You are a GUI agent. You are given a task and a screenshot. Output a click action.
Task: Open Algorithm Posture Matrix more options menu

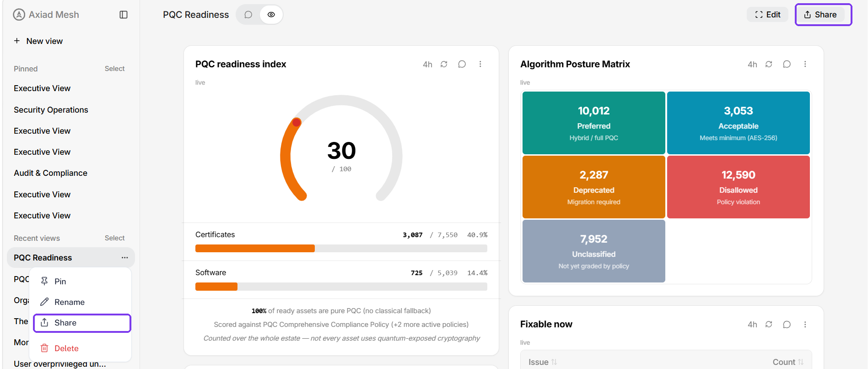tap(805, 64)
